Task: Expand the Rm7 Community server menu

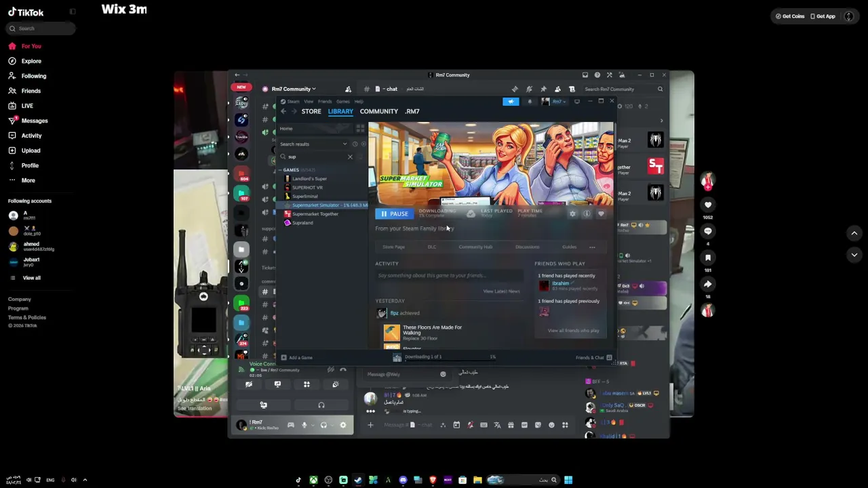Action: click(x=294, y=89)
